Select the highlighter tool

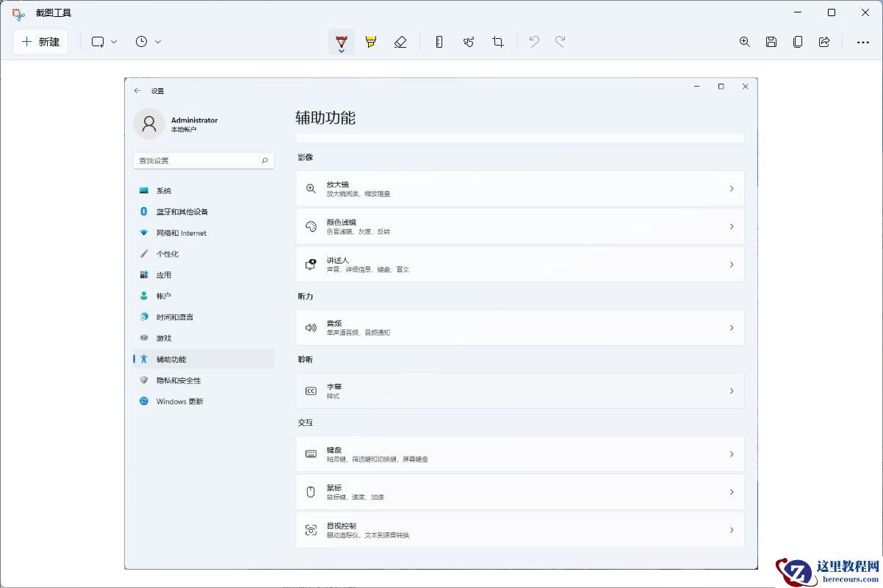[x=370, y=42]
